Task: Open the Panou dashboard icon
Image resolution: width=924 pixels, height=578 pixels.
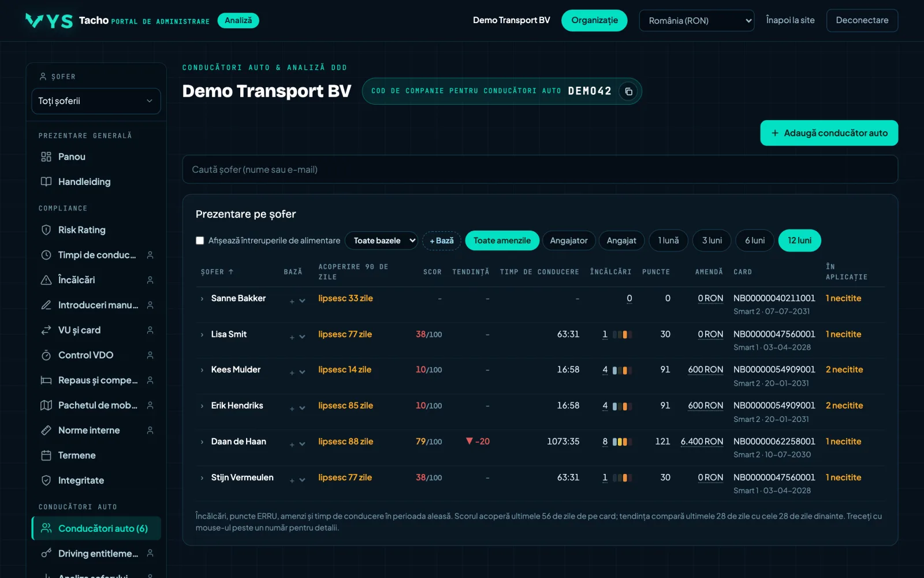Action: 46,157
